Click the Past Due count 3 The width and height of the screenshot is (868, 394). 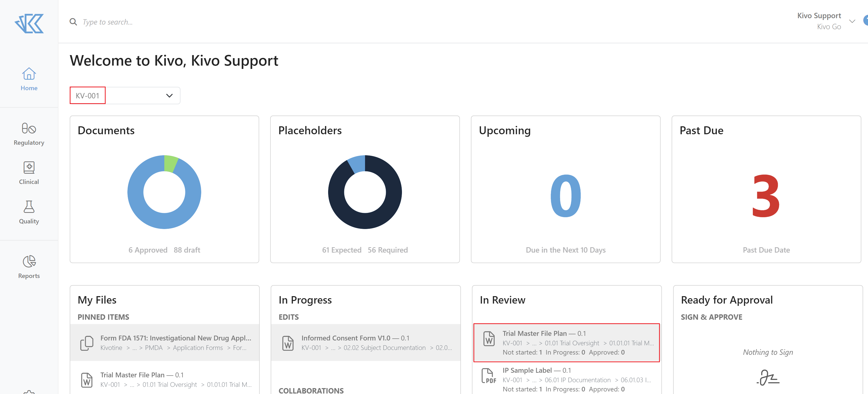tap(766, 196)
